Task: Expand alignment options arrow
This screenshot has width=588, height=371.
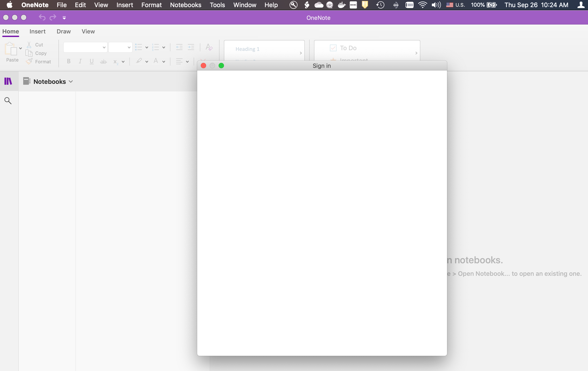Action: click(x=187, y=62)
